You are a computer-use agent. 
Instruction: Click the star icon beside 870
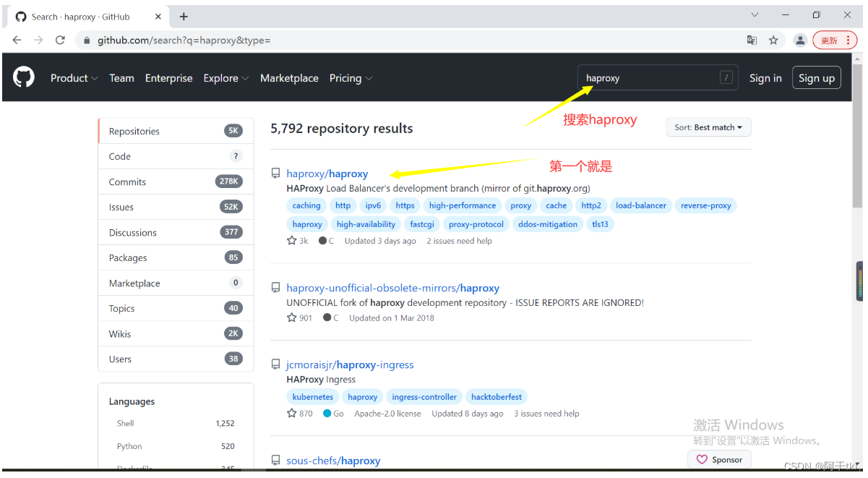tap(292, 414)
